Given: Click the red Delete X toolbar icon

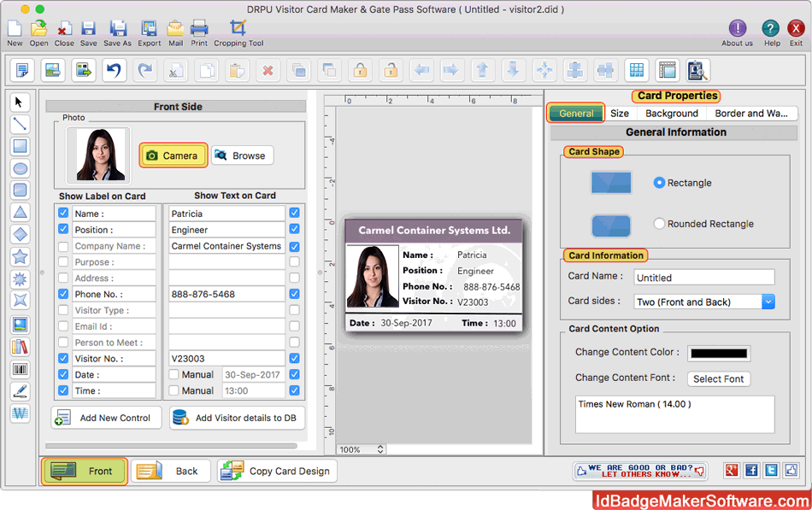Looking at the screenshot, I should (x=268, y=70).
